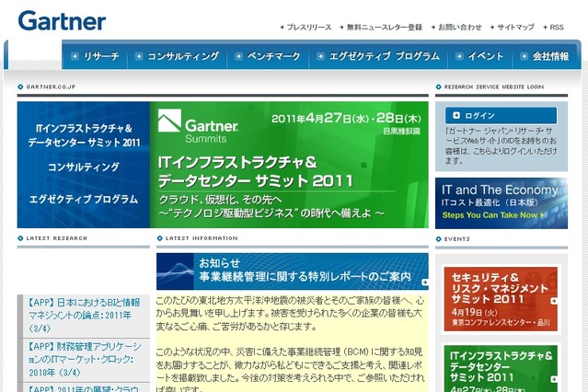Click bullet icon beside GARTNER.CO.JP heading
Viewport: 588px width, 392px height.
(20, 87)
